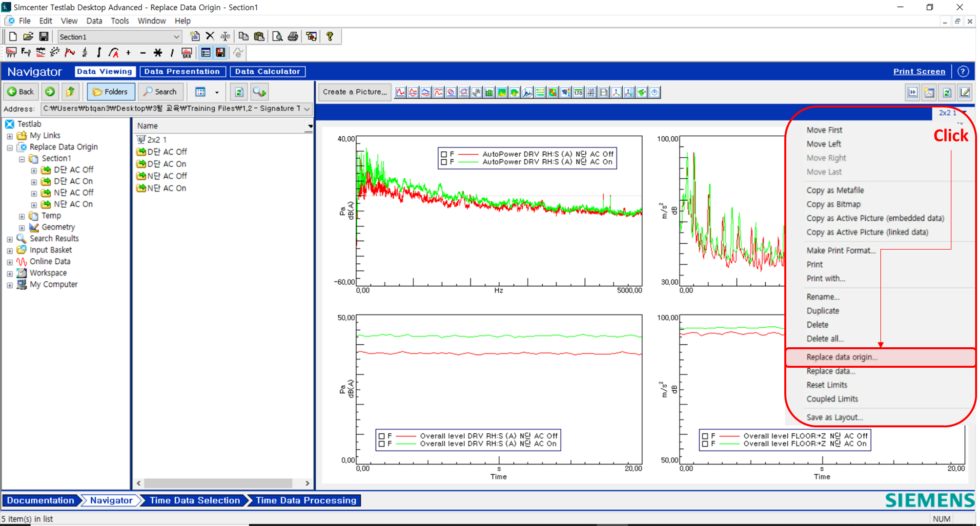Choose Copy as Metafile from context menu
The image size is (980, 526).
pos(835,190)
